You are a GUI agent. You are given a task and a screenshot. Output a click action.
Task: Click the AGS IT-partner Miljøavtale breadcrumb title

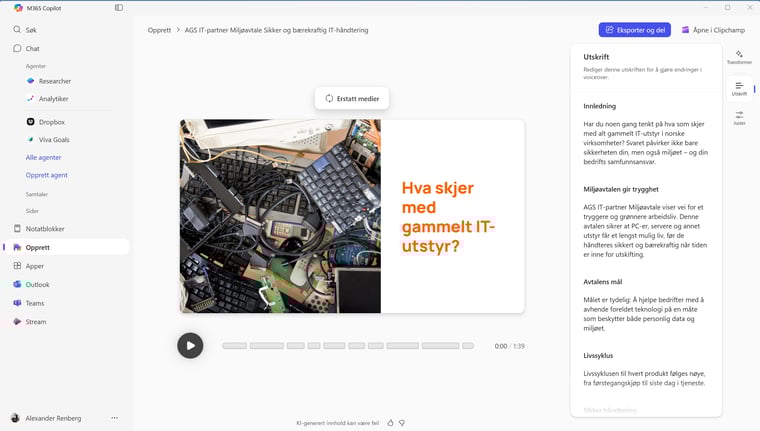276,30
